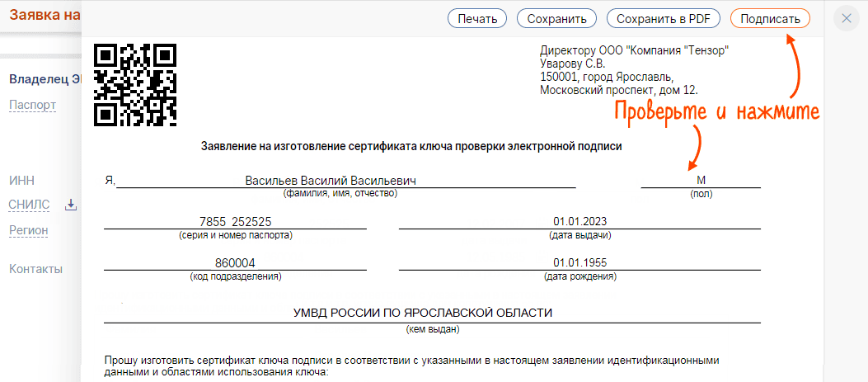868x382 pixels.
Task: Select the Регион link
Action: tap(28, 230)
